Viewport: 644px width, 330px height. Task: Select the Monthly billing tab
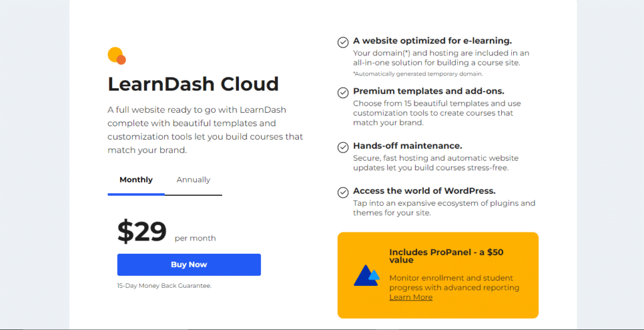[136, 180]
